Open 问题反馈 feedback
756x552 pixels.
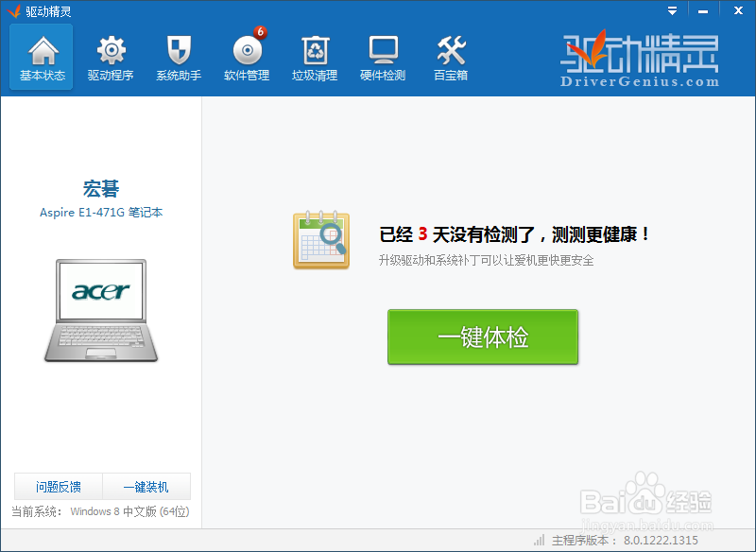[x=60, y=486]
